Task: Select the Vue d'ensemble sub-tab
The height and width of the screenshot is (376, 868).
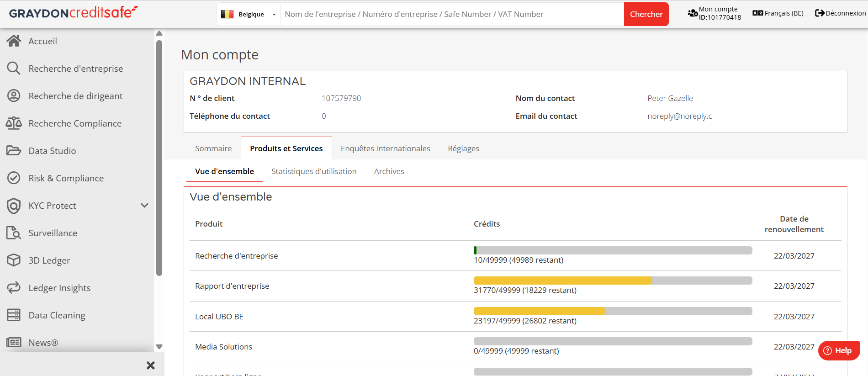Action: pos(224,171)
